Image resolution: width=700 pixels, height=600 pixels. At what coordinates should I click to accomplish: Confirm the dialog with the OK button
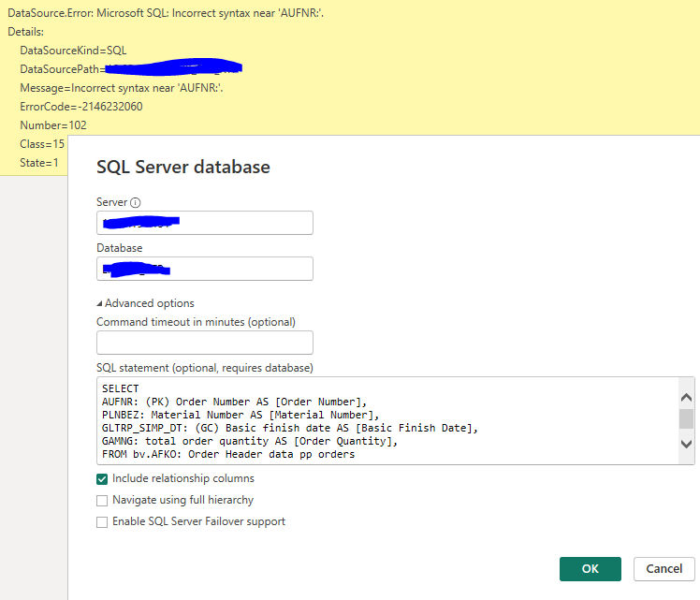(591, 569)
